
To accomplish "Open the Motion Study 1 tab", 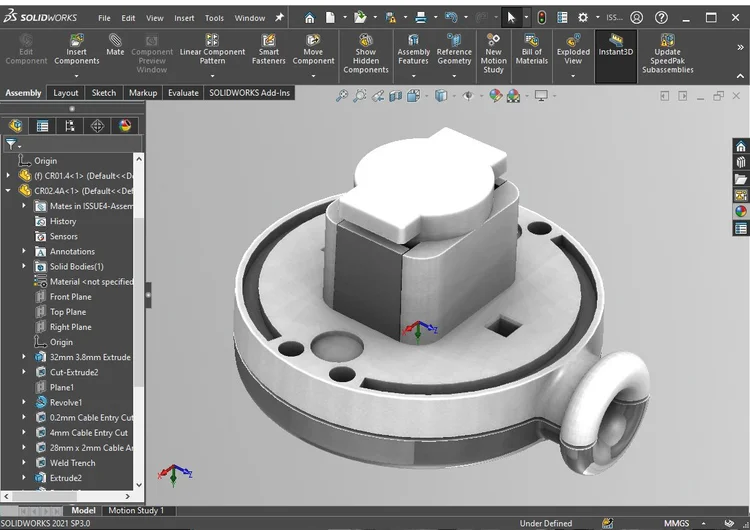I will click(136, 510).
